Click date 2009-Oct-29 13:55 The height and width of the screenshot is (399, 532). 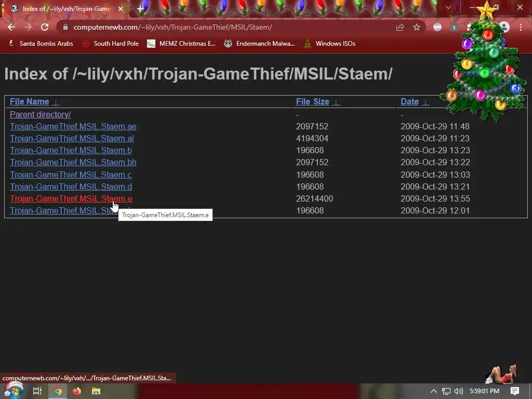435,198
